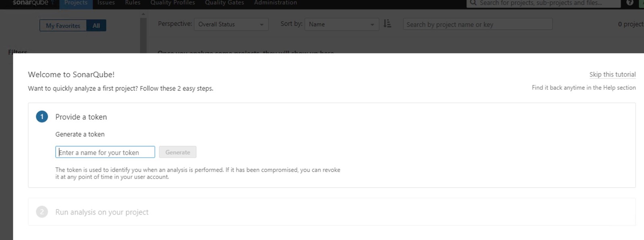The height and width of the screenshot is (240, 644).
Task: Click the Skip this tutorial link
Action: click(x=612, y=74)
